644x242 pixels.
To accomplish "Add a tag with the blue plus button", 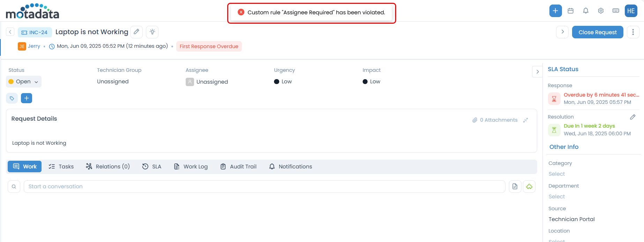I will coord(27,98).
